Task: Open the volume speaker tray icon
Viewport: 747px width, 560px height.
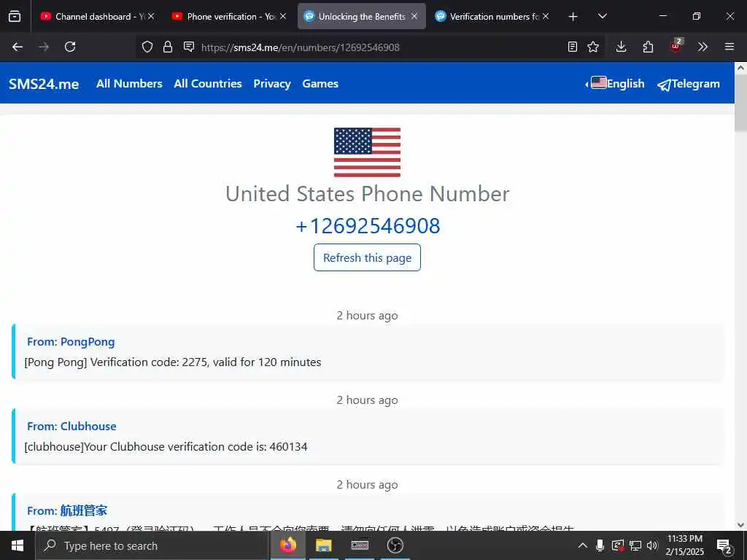Action: point(652,545)
